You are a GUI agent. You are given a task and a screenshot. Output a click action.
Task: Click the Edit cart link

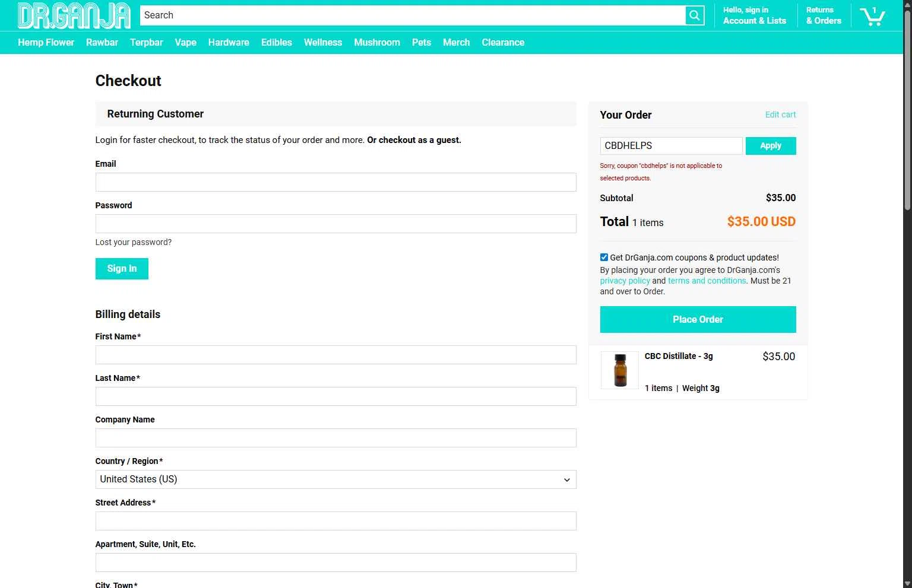point(780,115)
